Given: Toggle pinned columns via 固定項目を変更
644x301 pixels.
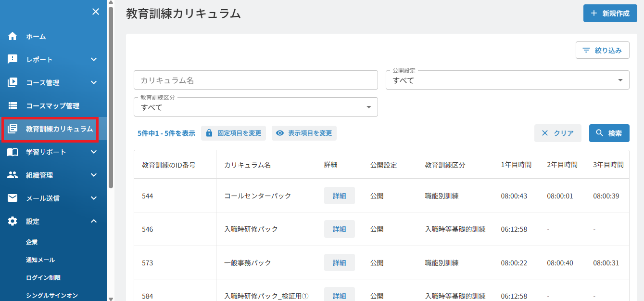Looking at the screenshot, I should [233, 133].
